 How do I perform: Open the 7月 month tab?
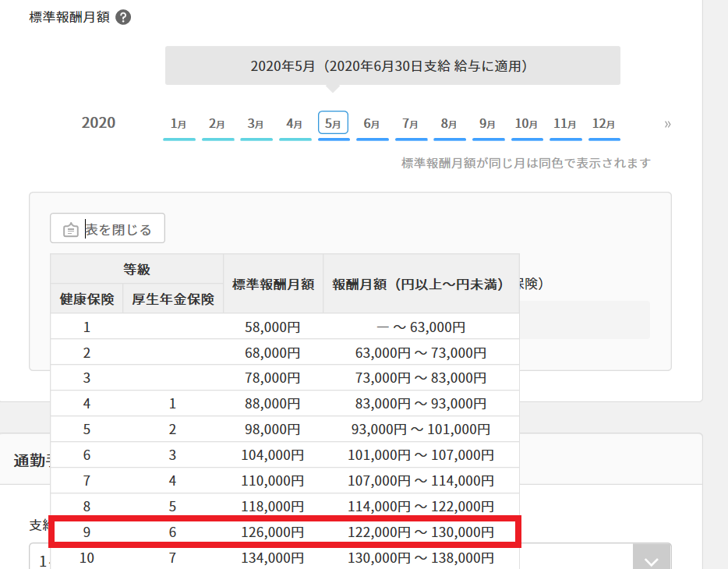point(411,123)
